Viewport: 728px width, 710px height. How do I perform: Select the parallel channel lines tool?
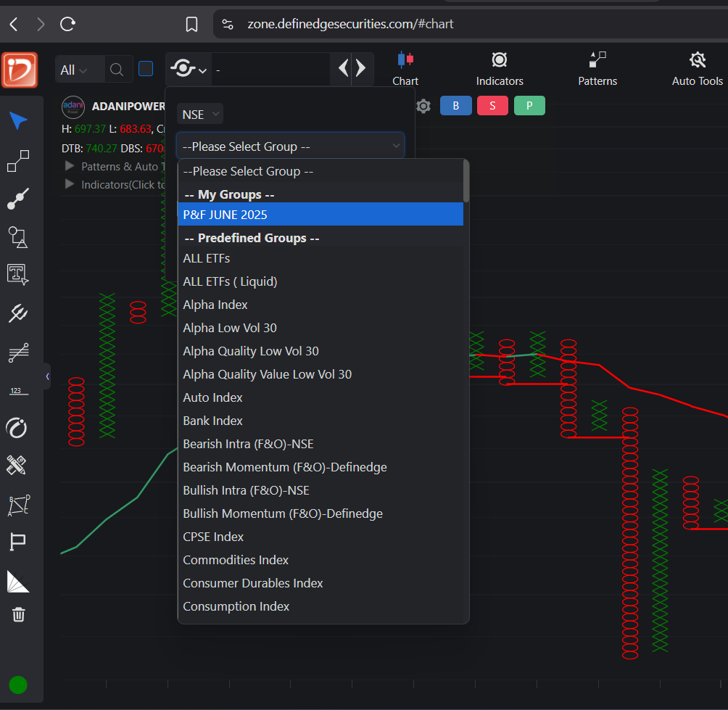pyautogui.click(x=18, y=352)
